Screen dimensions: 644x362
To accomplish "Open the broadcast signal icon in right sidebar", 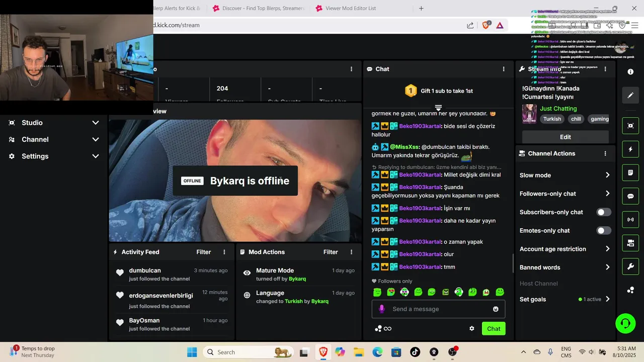I will coord(630,220).
